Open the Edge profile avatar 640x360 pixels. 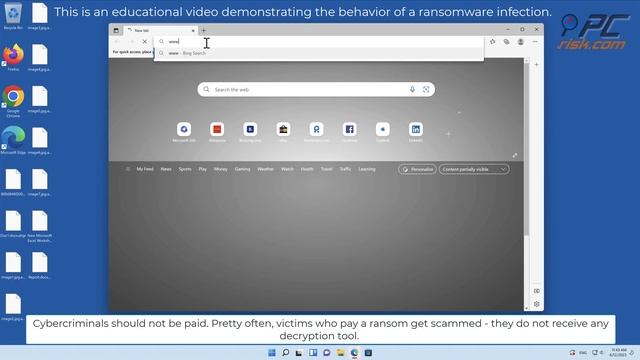(x=520, y=42)
